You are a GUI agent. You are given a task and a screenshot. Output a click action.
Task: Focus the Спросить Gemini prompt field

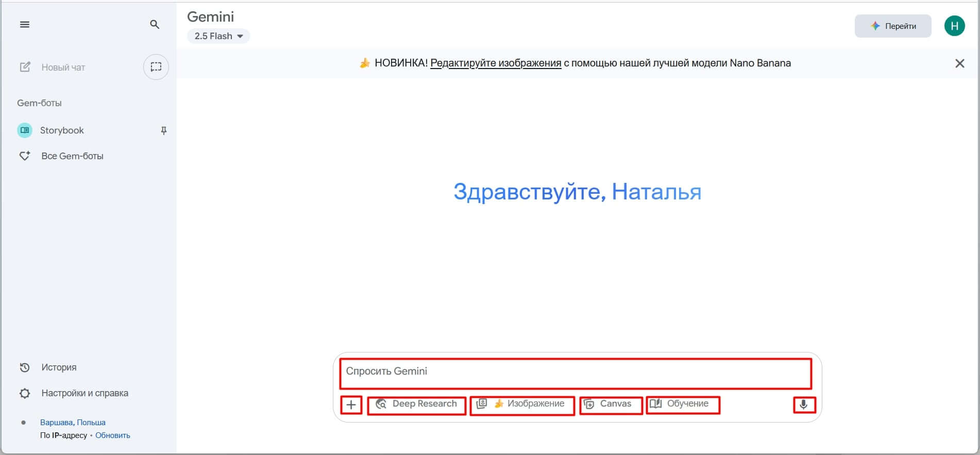(x=576, y=374)
